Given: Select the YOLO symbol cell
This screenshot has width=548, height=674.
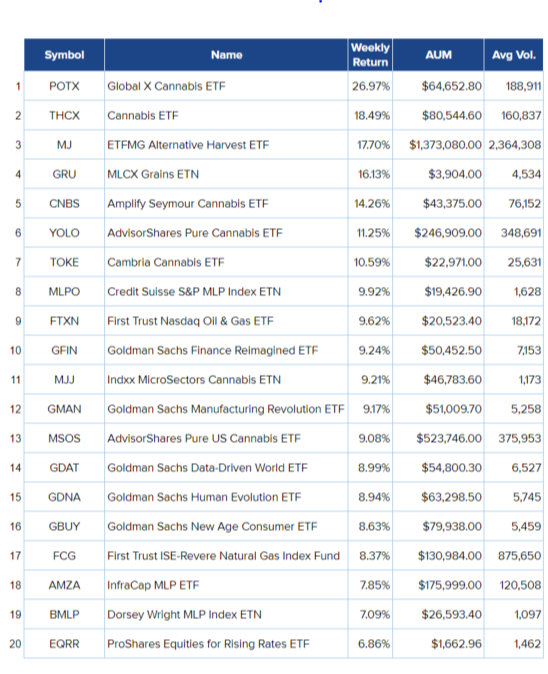Looking at the screenshot, I should [64, 233].
